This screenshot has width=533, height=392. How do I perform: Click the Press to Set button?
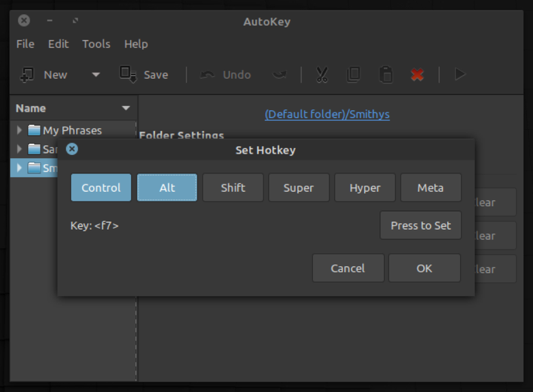(421, 225)
